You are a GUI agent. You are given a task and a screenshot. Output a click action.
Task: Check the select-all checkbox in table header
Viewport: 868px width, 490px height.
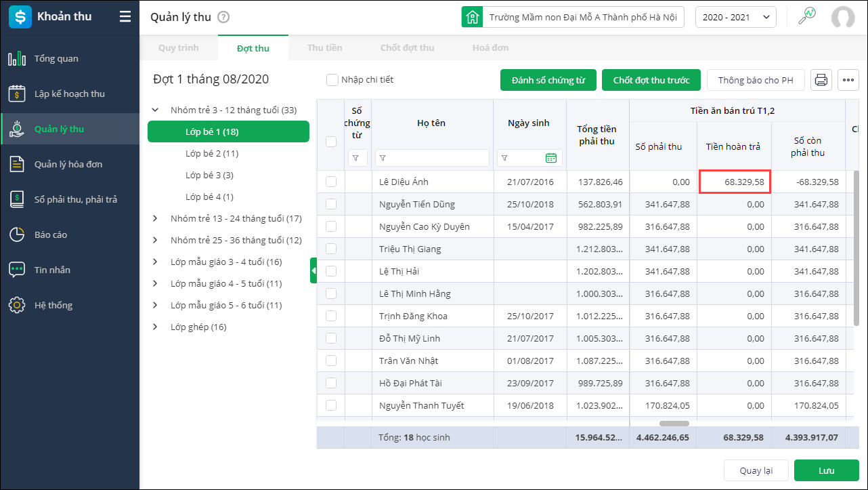[331, 142]
